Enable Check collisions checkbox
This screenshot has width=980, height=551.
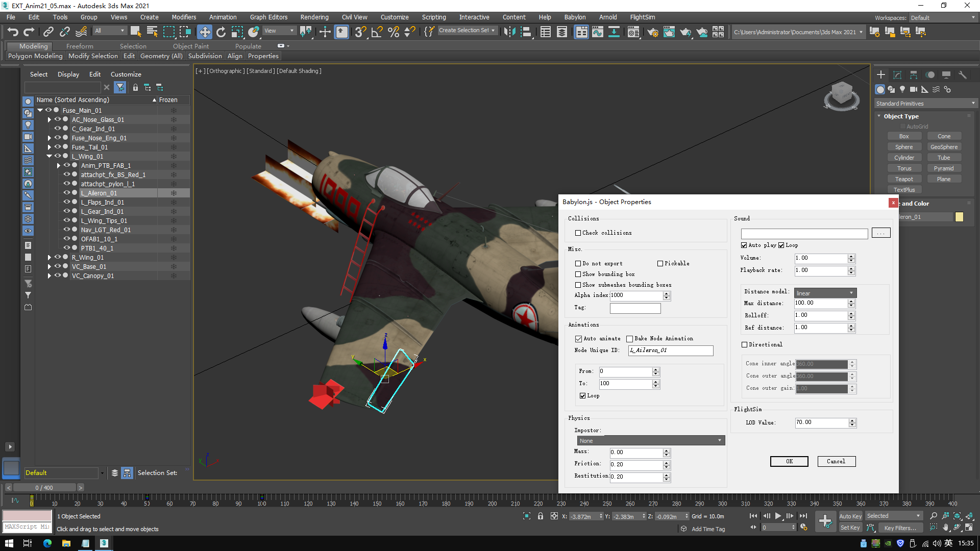[x=578, y=233]
